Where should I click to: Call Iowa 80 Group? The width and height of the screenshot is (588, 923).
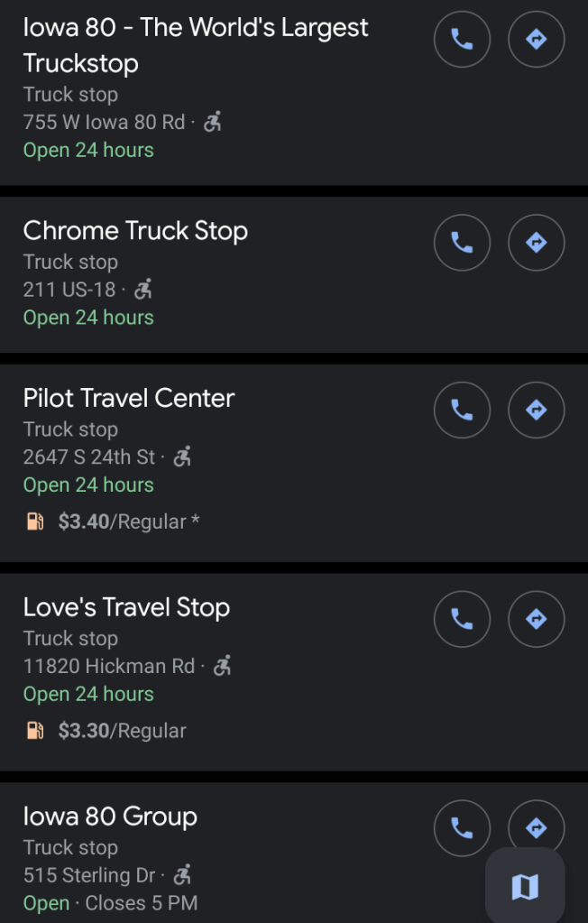coord(462,827)
